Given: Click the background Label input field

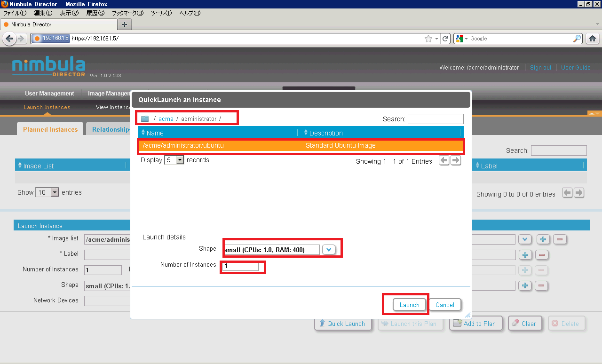Looking at the screenshot, I should click(x=107, y=255).
